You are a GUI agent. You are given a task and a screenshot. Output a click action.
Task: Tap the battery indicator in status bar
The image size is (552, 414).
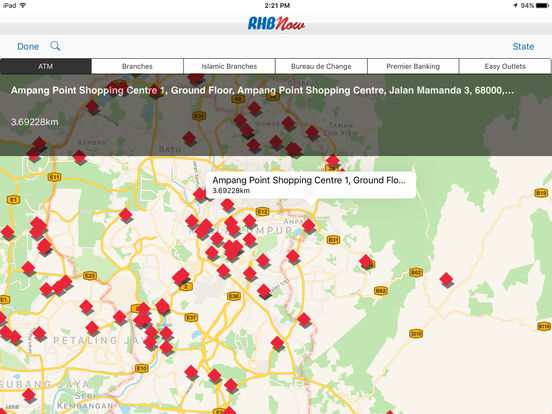[542, 5]
